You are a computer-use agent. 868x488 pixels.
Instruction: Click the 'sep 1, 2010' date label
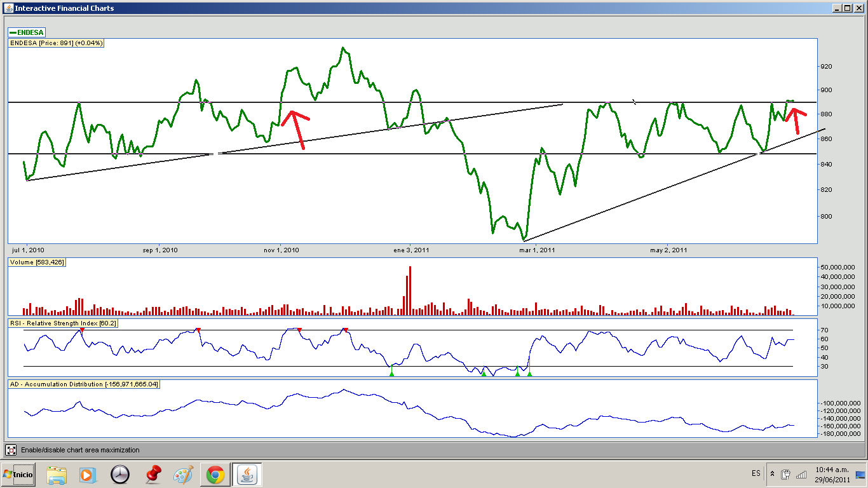coord(159,250)
